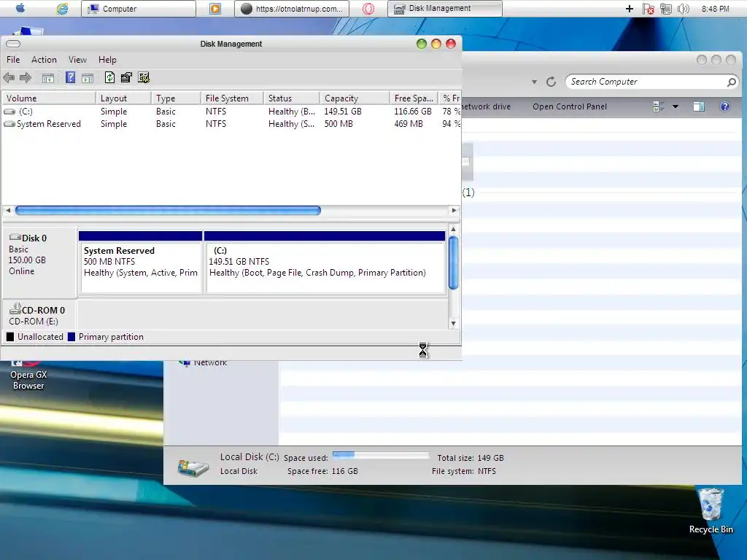Click the CD-ROM 0 drive icon
Screen dimensions: 747x560
point(15,308)
